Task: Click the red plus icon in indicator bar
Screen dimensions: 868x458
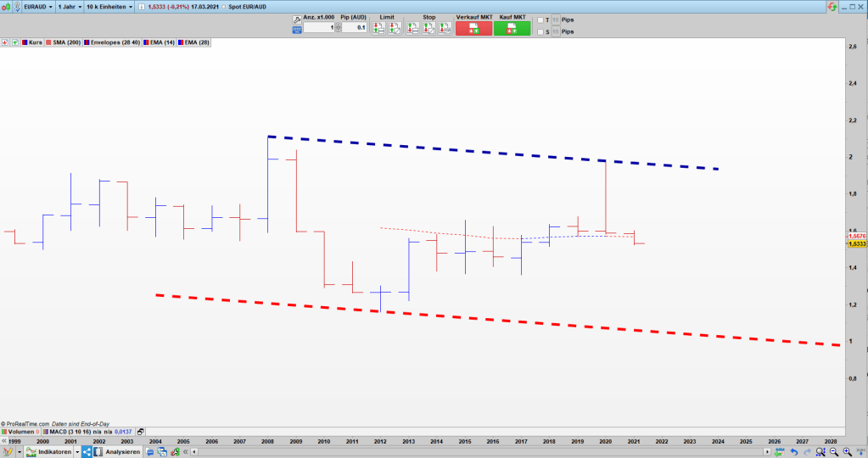Action: [x=5, y=42]
